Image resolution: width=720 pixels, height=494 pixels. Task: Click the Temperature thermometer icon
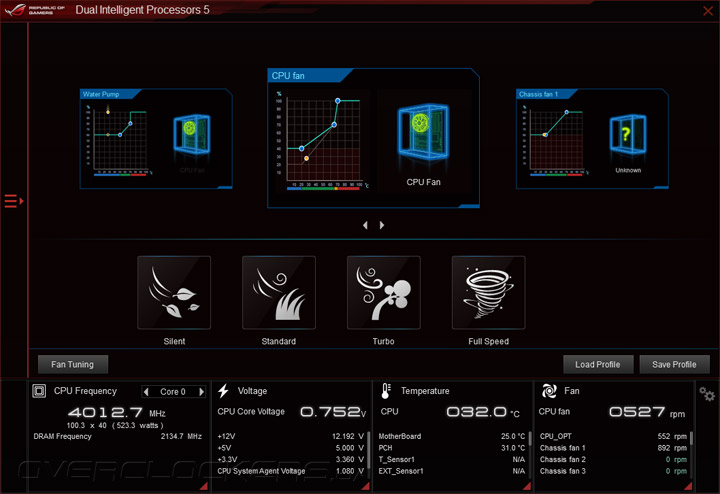point(386,391)
